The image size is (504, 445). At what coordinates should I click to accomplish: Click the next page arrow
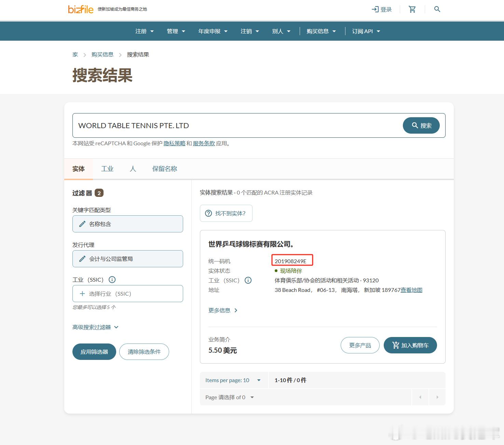click(x=437, y=397)
